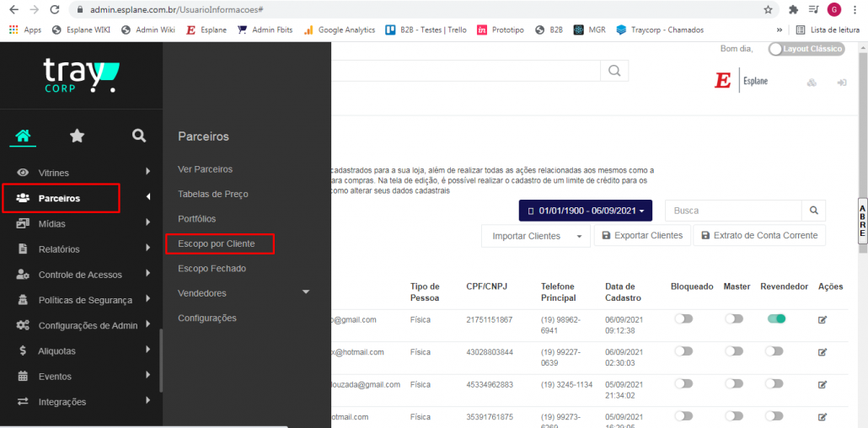Screen dimensions: 868x428
Task: Open Tabelas de Preço menu item
Action: (x=213, y=194)
